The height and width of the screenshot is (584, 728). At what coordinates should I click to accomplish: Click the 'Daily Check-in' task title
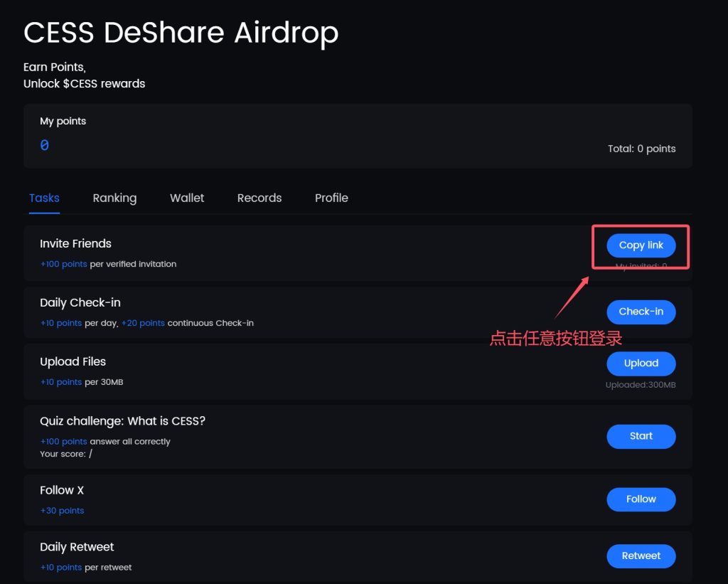80,302
